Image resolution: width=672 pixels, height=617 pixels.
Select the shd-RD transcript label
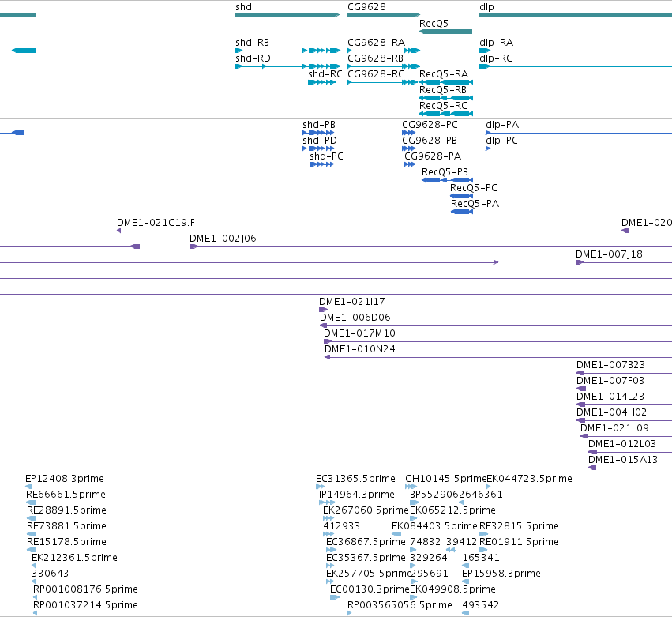click(253, 58)
